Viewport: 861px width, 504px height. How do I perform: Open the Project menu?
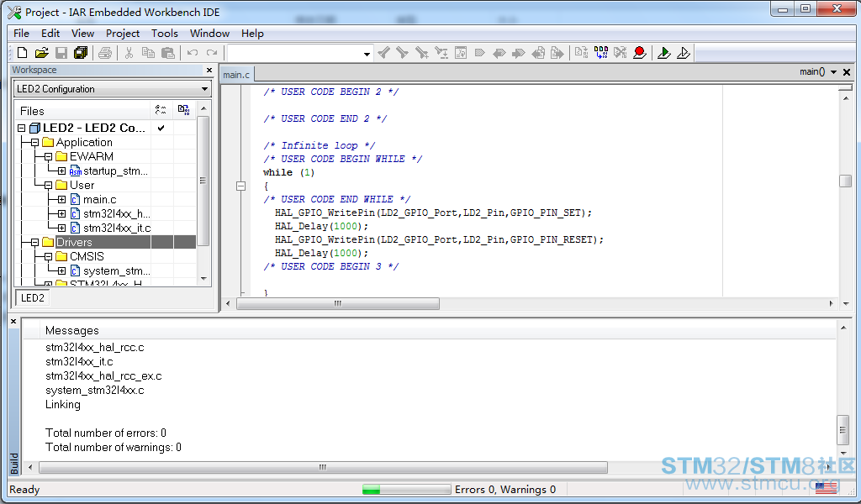[123, 34]
